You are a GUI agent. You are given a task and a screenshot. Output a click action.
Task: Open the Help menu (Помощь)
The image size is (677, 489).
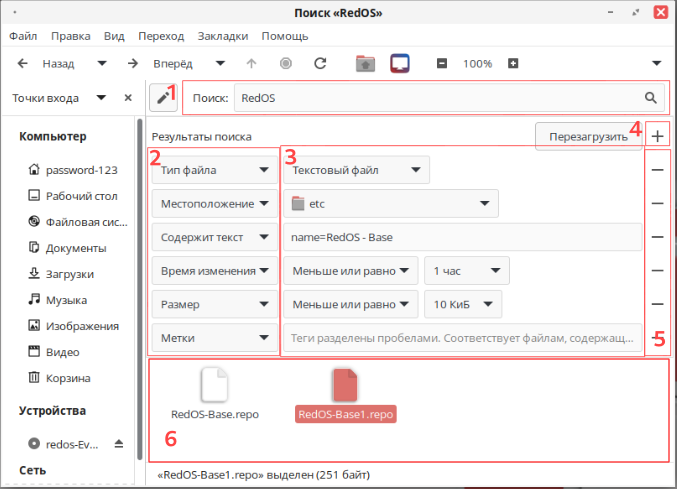pos(285,36)
